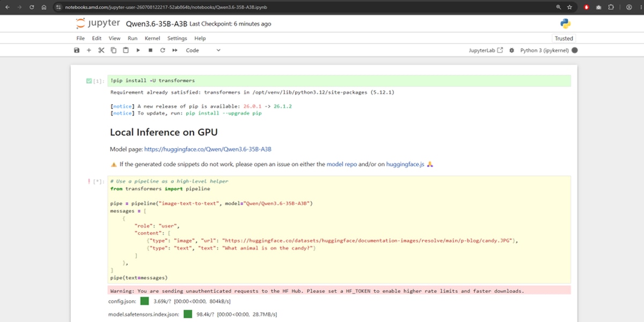Insert a new cell with the plus icon
This screenshot has width=644, height=322.
click(x=89, y=50)
